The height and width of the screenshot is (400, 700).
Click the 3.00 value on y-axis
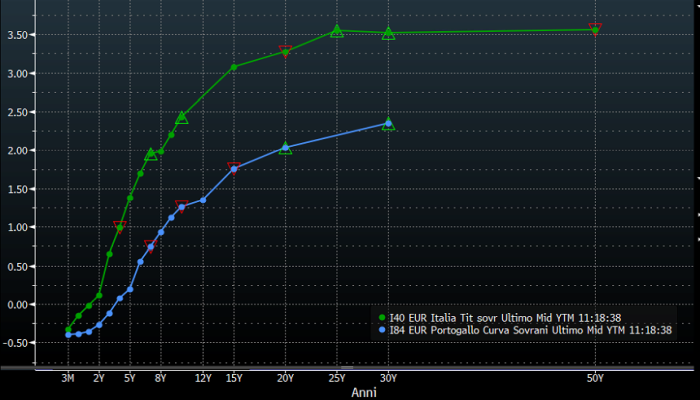18,73
